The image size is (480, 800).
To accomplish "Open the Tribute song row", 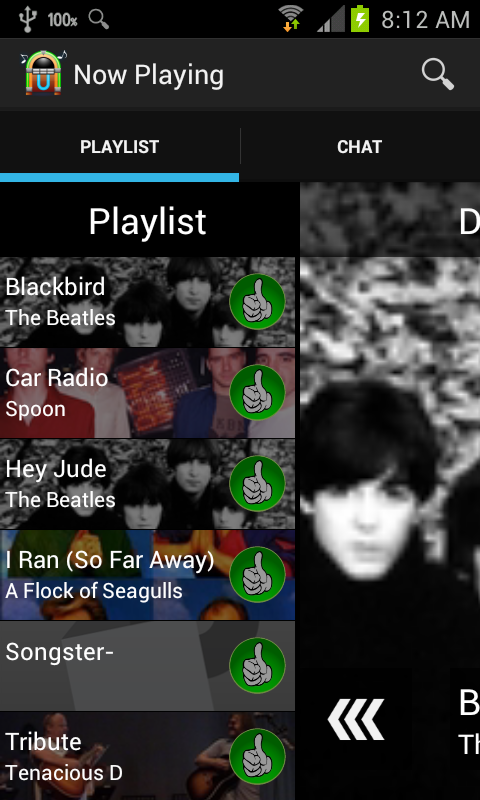I will pyautogui.click(x=147, y=756).
